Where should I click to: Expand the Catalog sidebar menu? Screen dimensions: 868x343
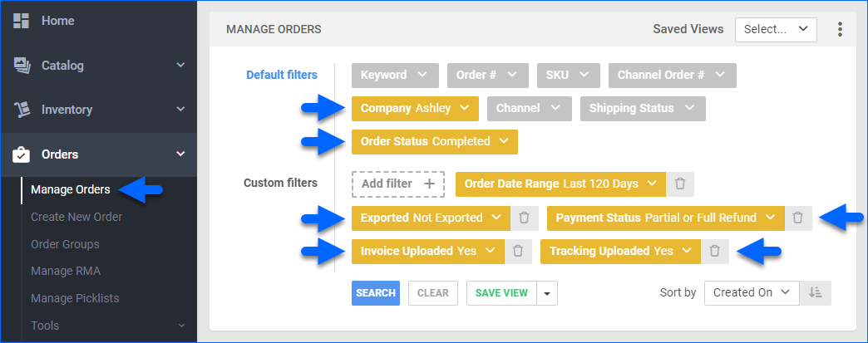99,66
